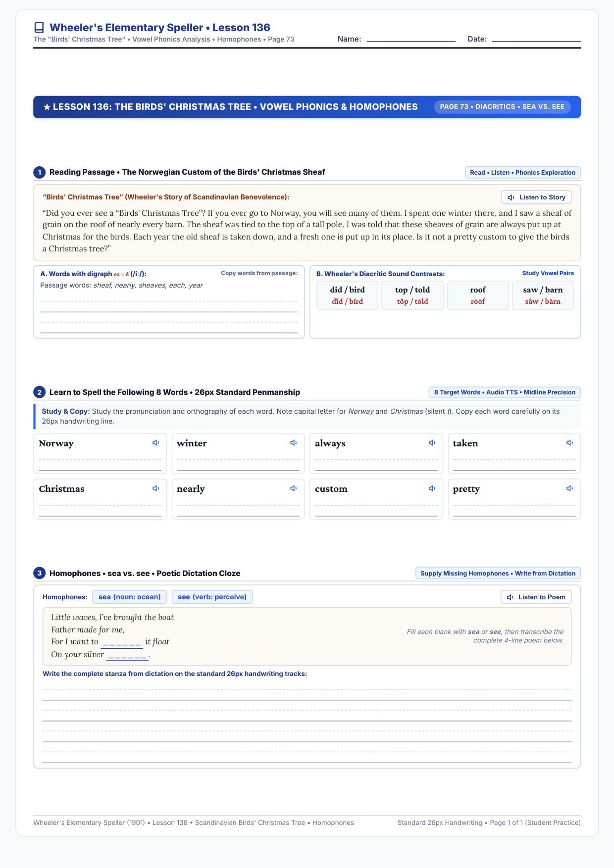The width and height of the screenshot is (614, 868).
Task: Play audio for the word taken
Action: pos(570,443)
